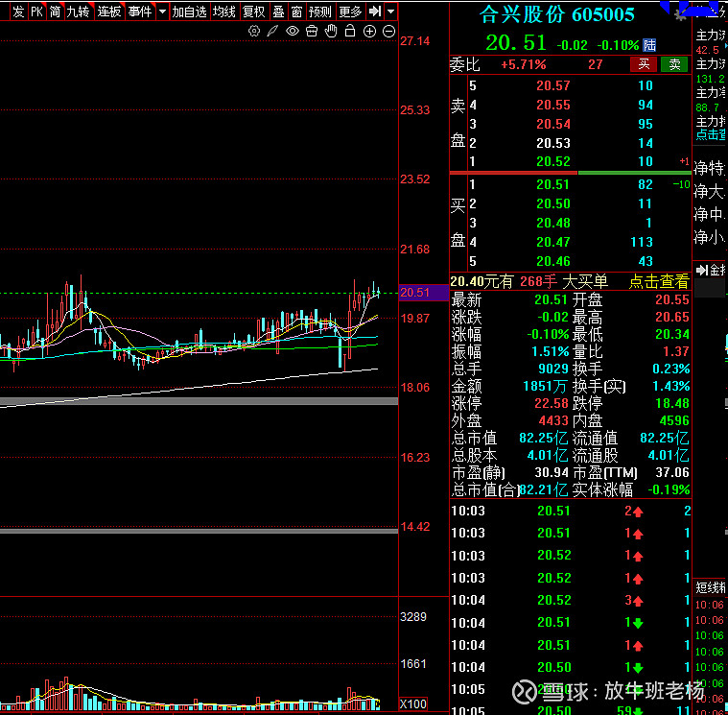Open chart settings gear icon

[x=254, y=31]
